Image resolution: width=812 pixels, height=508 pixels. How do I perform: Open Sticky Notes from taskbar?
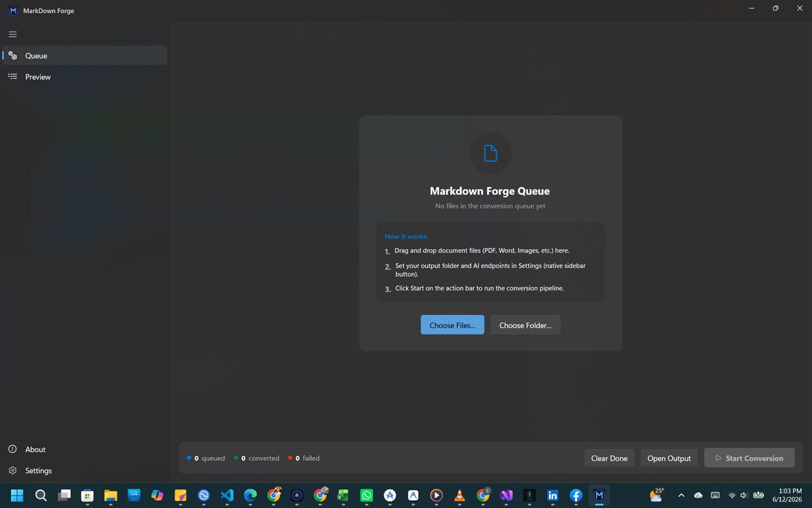click(181, 495)
